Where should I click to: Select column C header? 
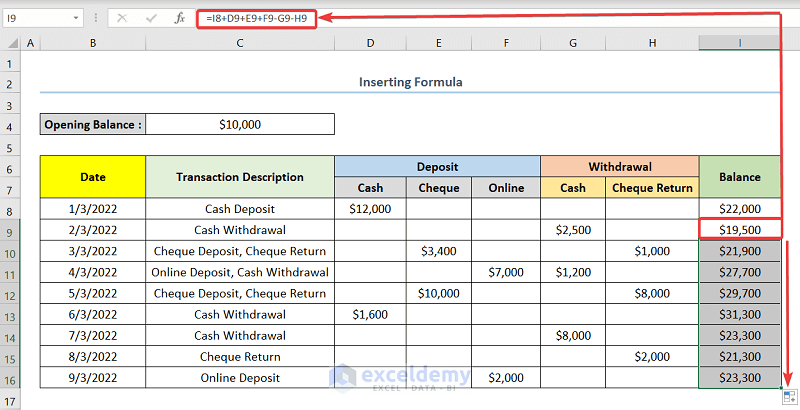(240, 43)
